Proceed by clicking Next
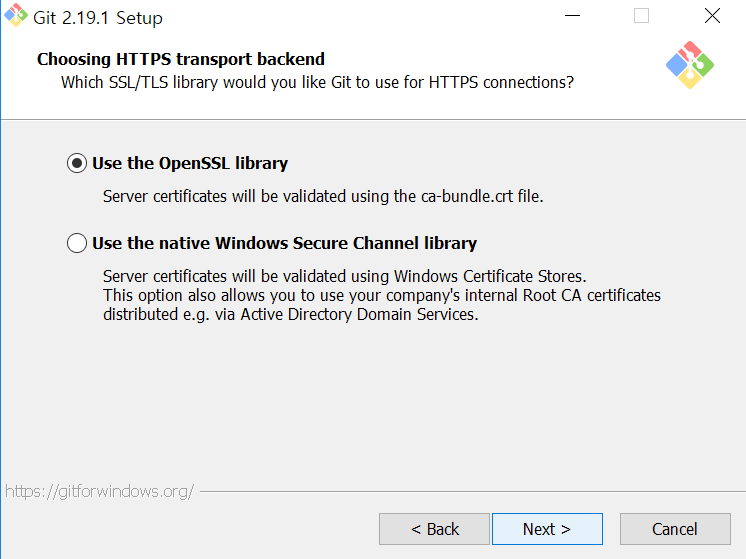The image size is (746, 559). 547,529
